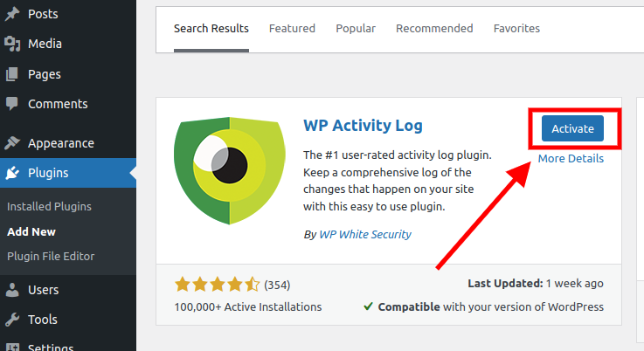Select the Comments speech bubble icon
644x351 pixels.
pos(12,104)
